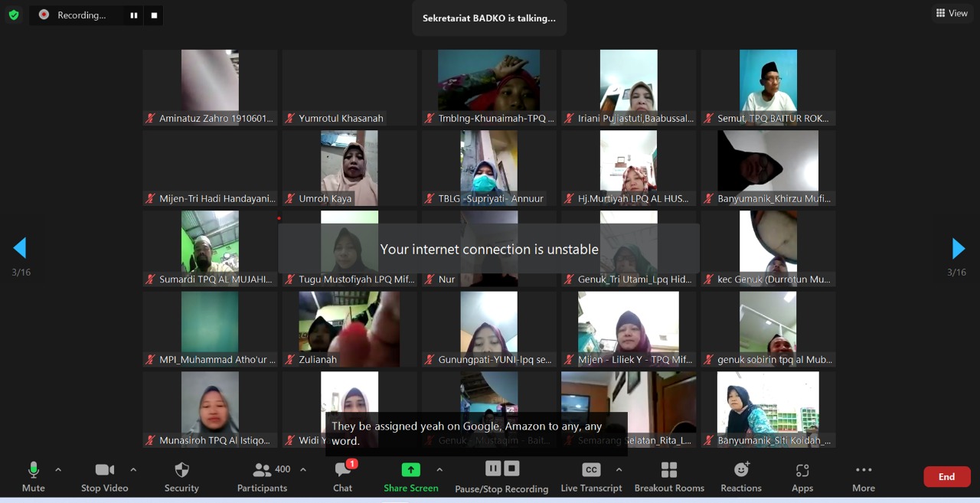Select Yumrotul Khasanah's video tile

click(349, 87)
